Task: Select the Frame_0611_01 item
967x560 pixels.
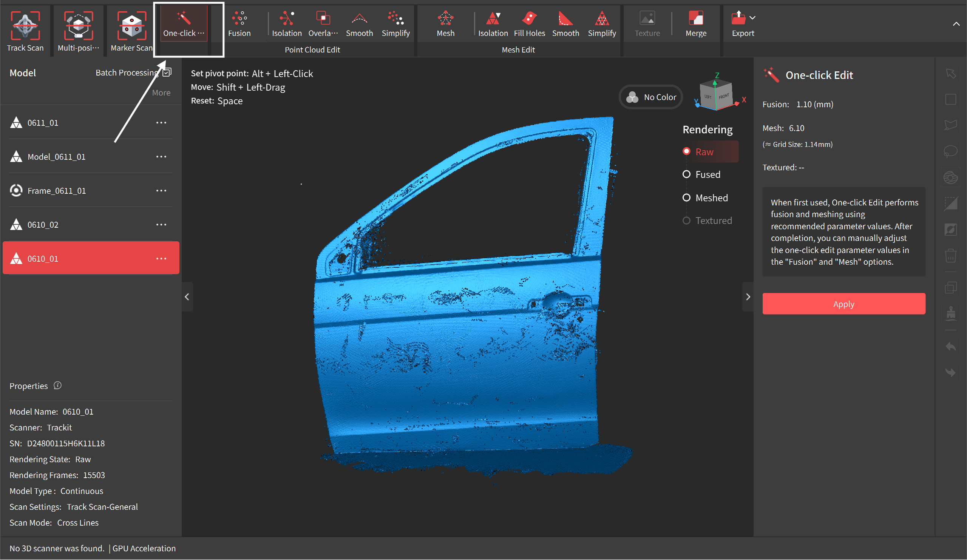Action: (91, 191)
